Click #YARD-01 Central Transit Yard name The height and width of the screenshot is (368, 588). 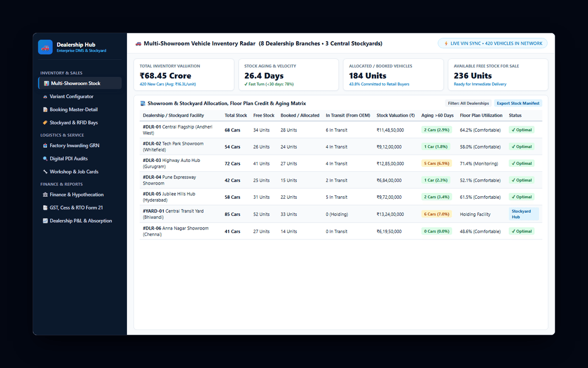coord(173,214)
